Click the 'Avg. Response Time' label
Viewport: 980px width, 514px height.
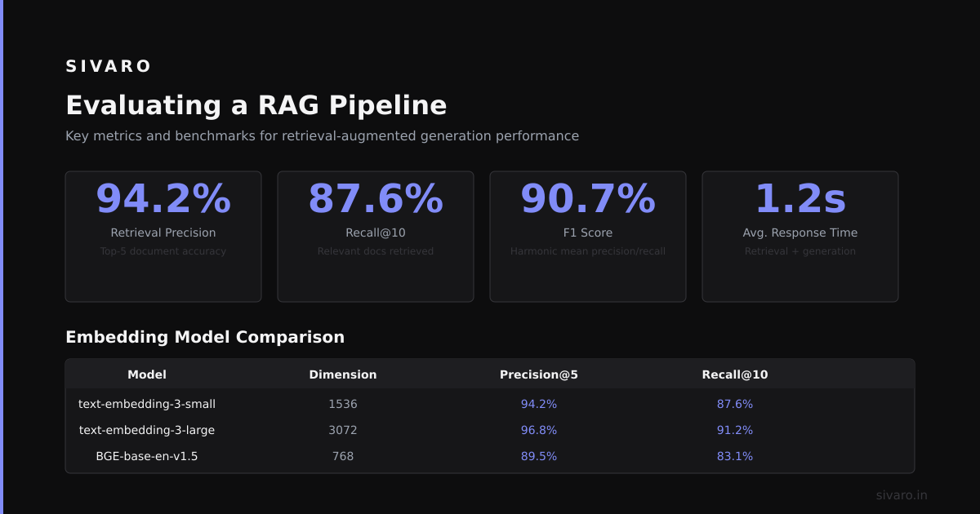[x=800, y=233]
